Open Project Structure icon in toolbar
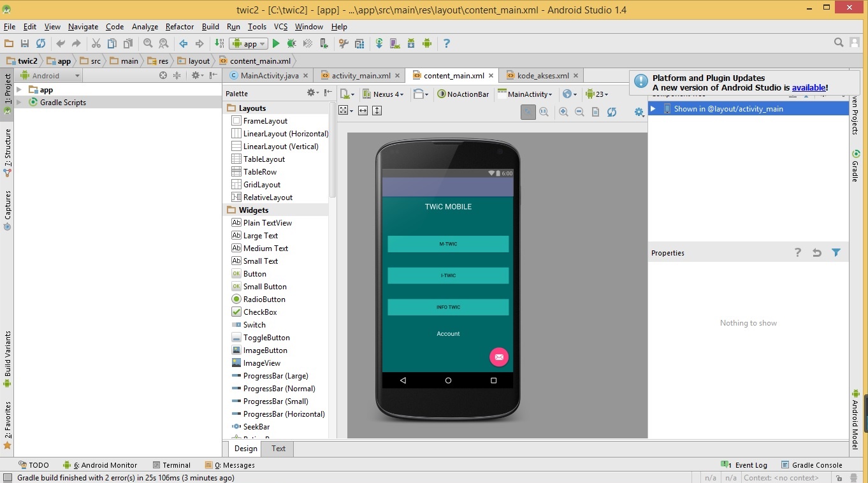 pos(359,43)
